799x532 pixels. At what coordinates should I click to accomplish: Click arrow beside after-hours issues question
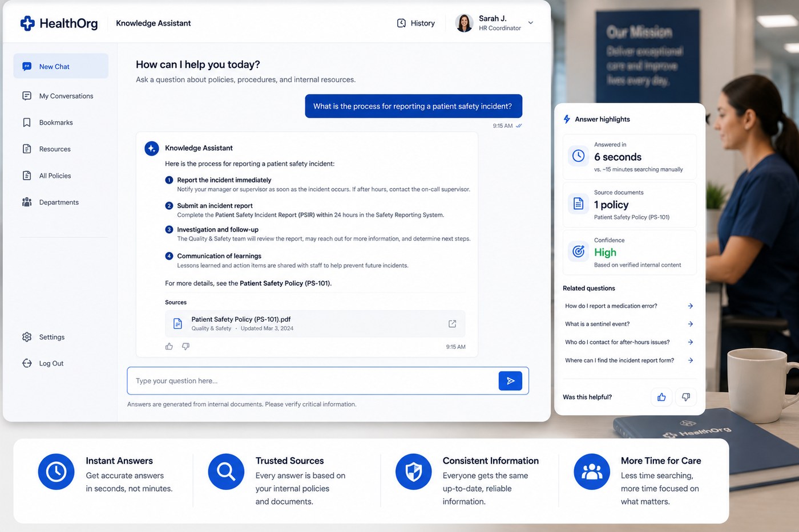point(691,342)
